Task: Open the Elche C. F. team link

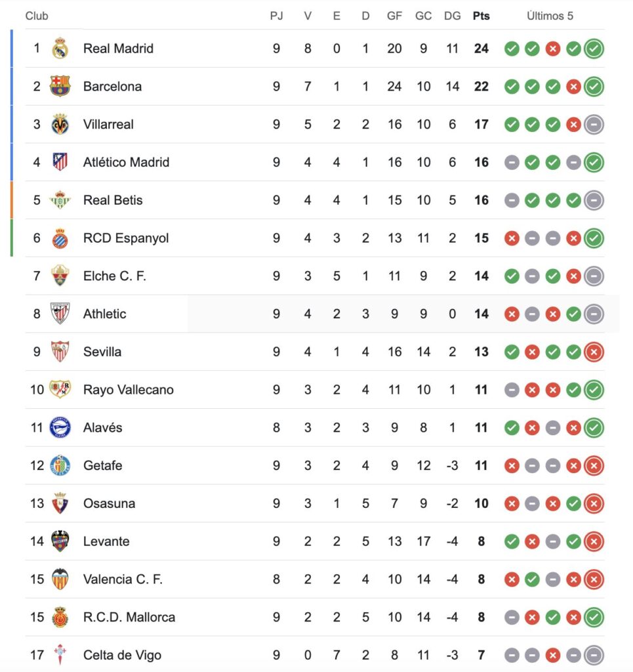Action: [x=115, y=276]
